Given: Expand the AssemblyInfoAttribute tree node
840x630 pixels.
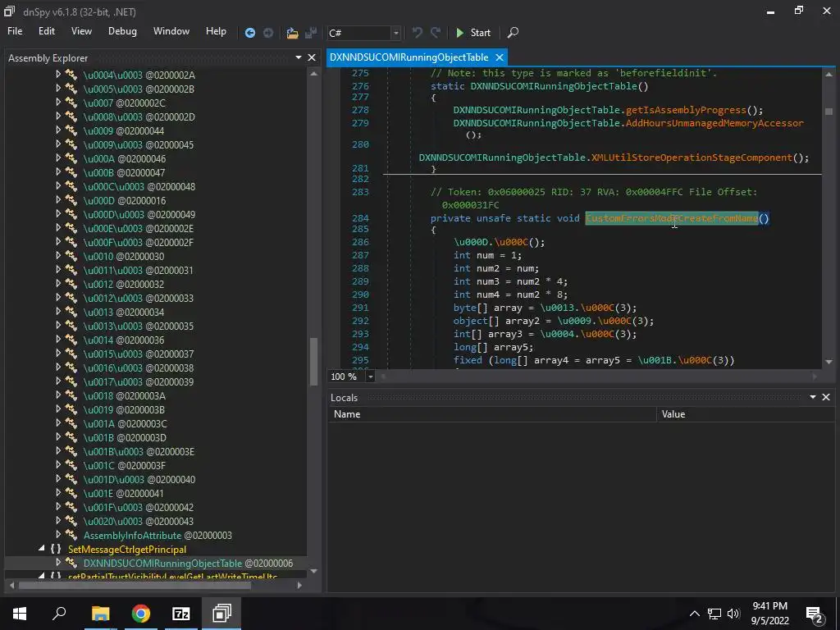Looking at the screenshot, I should (58, 536).
